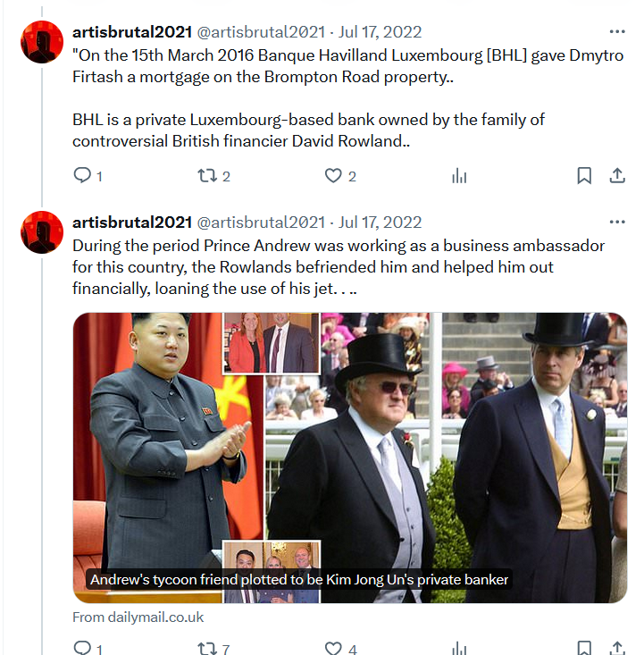Share the first tweet via share icon
644x655 pixels.
[x=617, y=175]
